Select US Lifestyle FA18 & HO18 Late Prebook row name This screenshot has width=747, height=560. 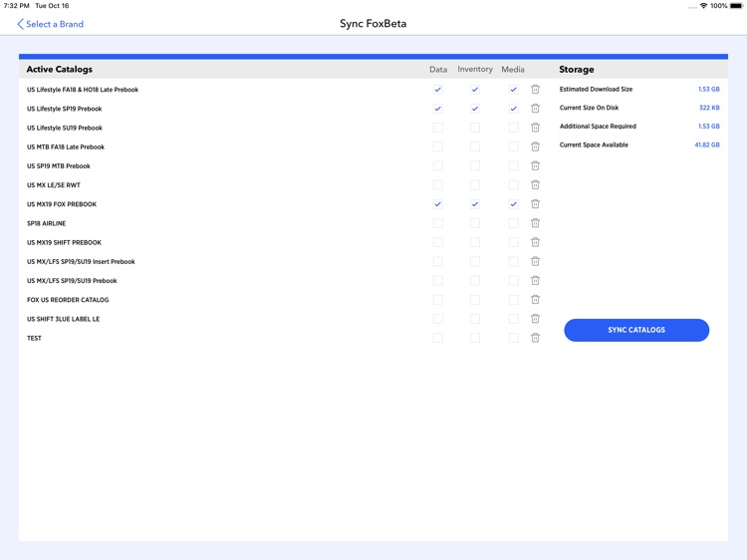pos(83,89)
